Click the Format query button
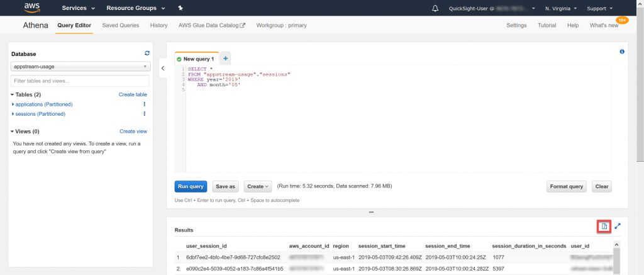 click(567, 187)
